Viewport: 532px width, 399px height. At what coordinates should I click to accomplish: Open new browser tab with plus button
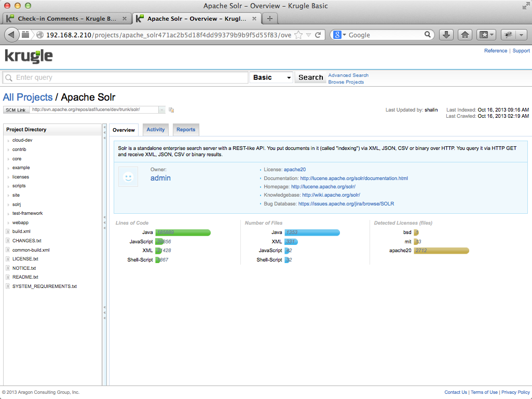point(270,19)
